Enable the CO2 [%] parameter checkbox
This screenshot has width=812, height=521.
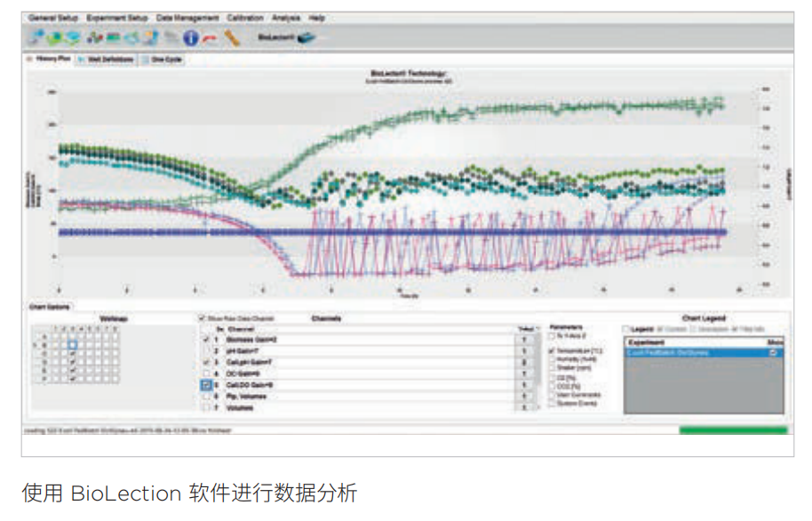[552, 386]
